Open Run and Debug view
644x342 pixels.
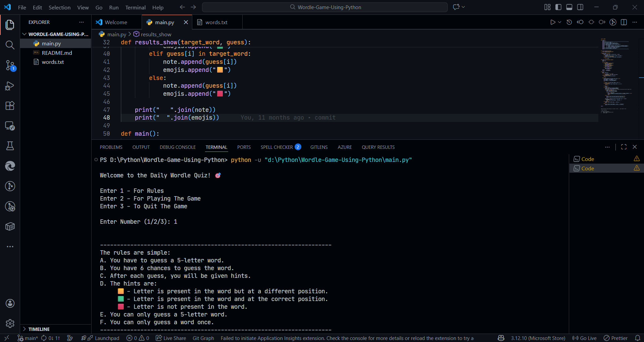(10, 86)
